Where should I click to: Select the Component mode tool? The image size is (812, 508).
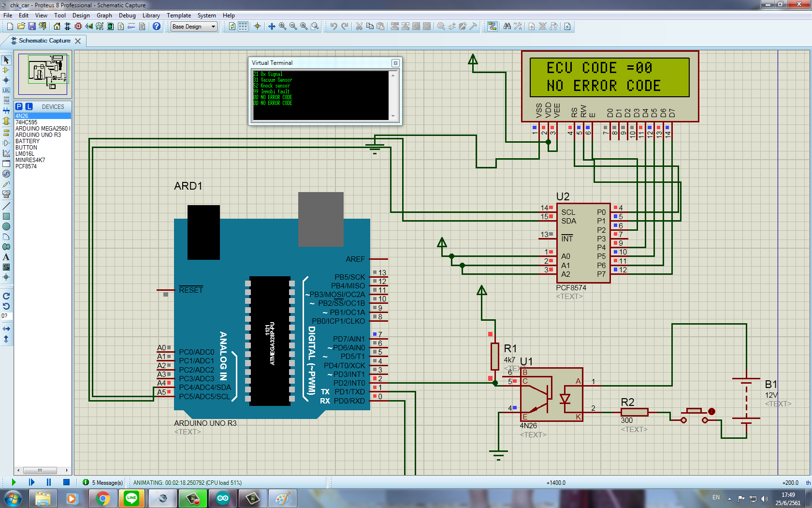pos(6,70)
